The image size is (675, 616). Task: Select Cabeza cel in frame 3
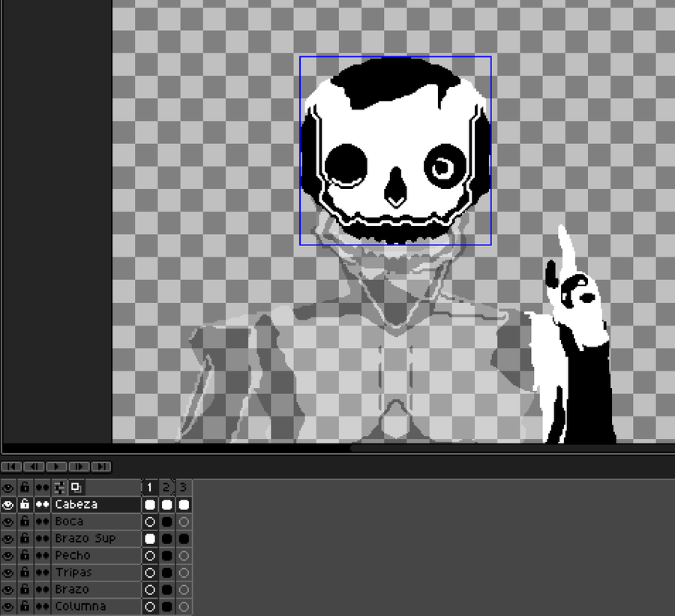[184, 504]
